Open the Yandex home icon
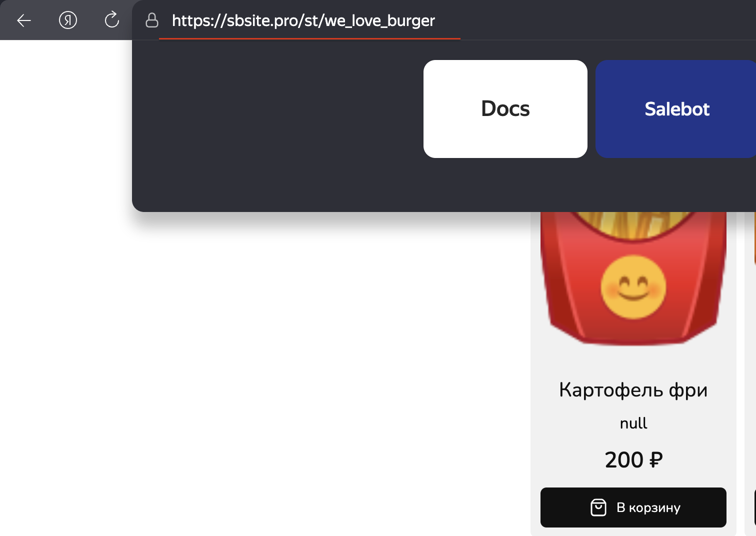Viewport: 756px width, 536px height. point(68,20)
